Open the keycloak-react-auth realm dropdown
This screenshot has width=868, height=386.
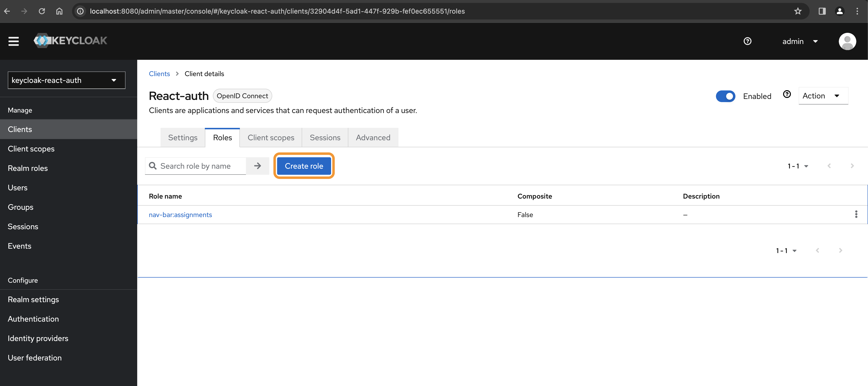66,80
